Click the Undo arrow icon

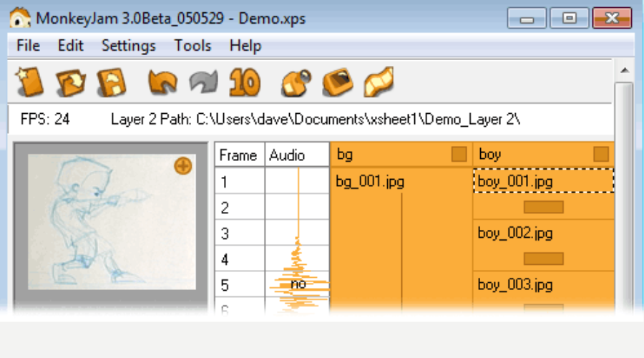pos(162,82)
